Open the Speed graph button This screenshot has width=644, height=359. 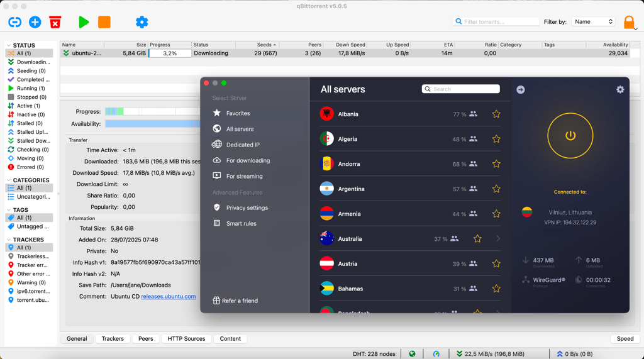[625, 339]
